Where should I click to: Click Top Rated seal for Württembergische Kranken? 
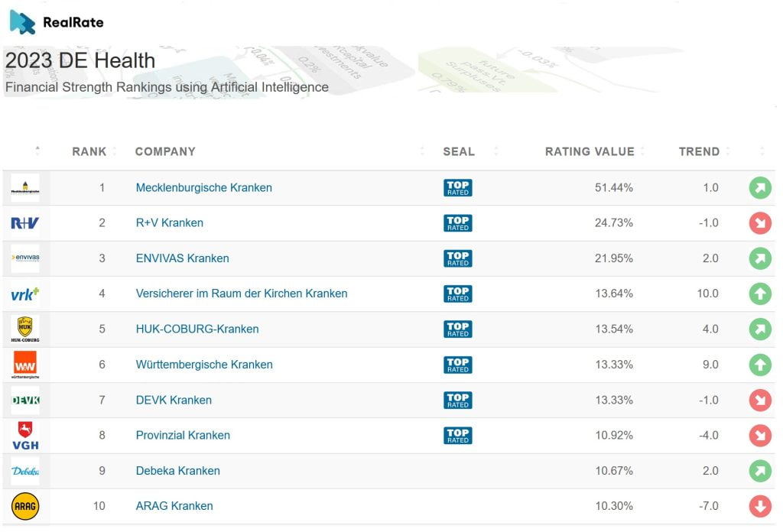tap(457, 365)
